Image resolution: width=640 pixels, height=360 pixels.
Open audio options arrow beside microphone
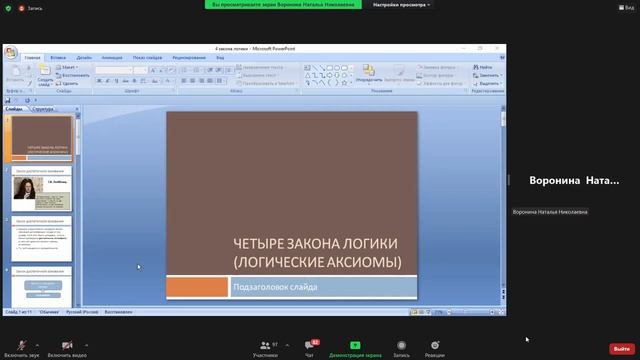click(37, 345)
